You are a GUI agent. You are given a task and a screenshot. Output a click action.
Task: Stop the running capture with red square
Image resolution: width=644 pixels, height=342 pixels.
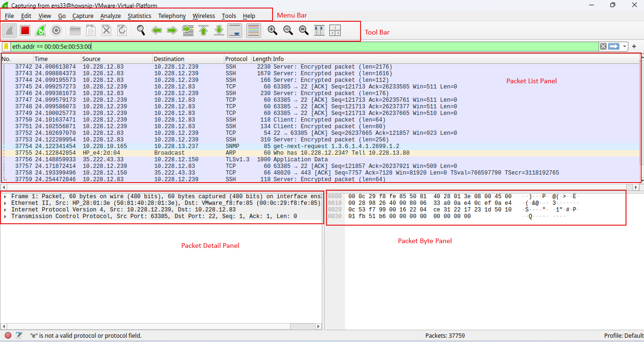[25, 31]
